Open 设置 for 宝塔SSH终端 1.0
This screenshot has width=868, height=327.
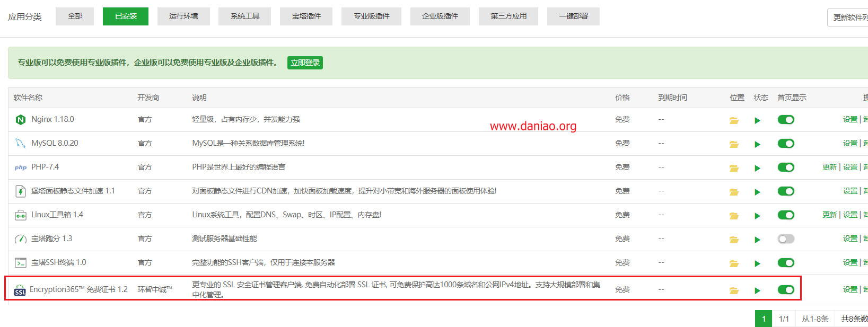[850, 263]
